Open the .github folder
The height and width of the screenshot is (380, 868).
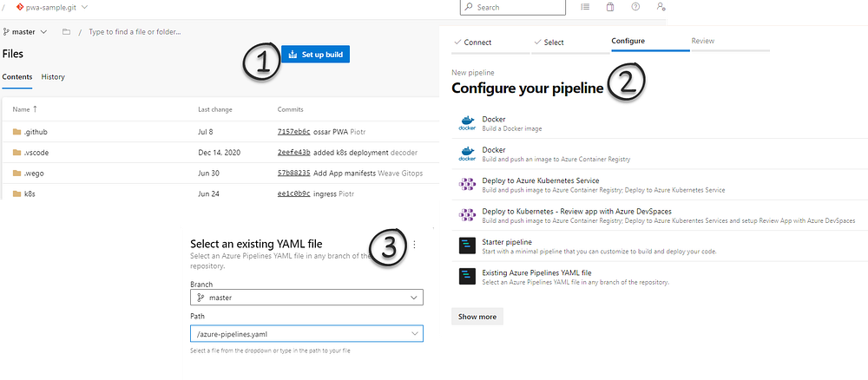(36, 132)
